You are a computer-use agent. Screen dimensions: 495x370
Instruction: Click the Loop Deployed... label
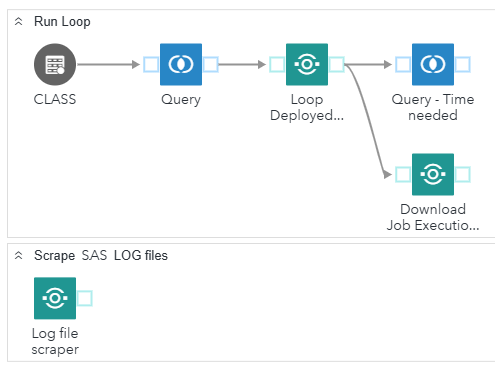coord(307,107)
